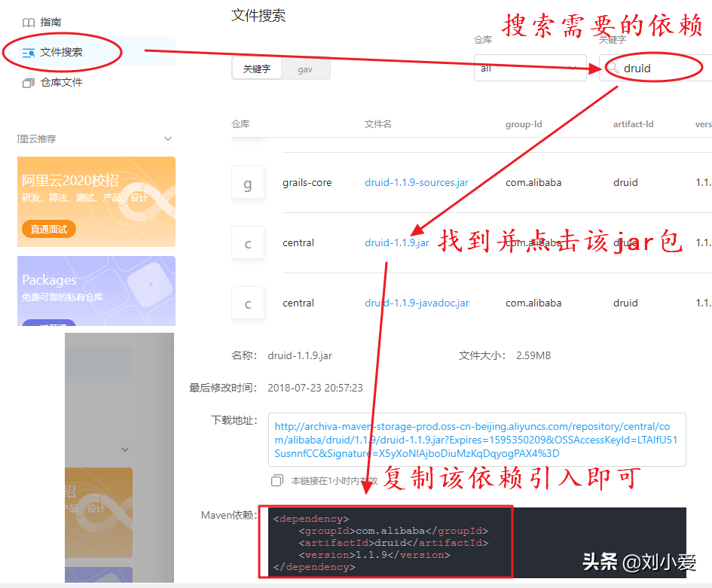The width and height of the screenshot is (712, 588).
Task: Click the 直通面试 button
Action: coord(48,228)
